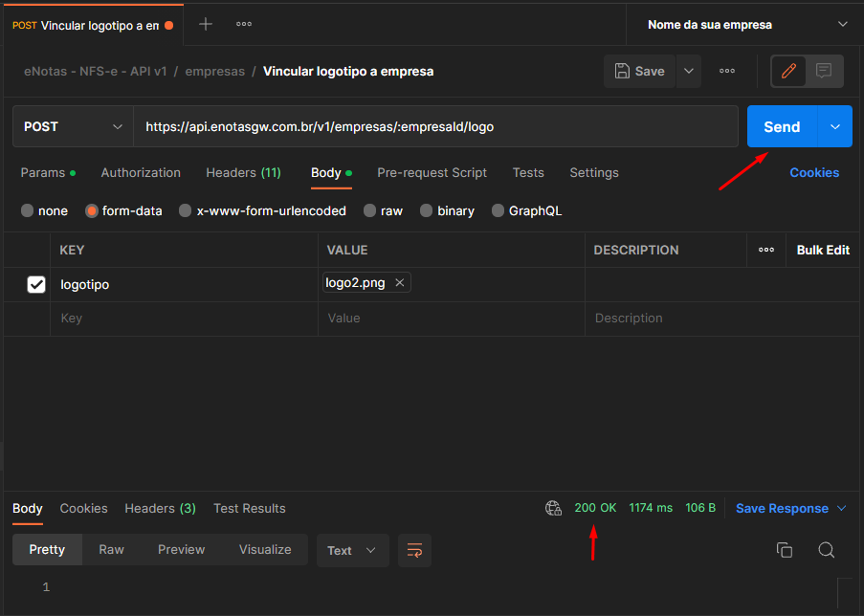Click the 200 OK status

[x=596, y=508]
